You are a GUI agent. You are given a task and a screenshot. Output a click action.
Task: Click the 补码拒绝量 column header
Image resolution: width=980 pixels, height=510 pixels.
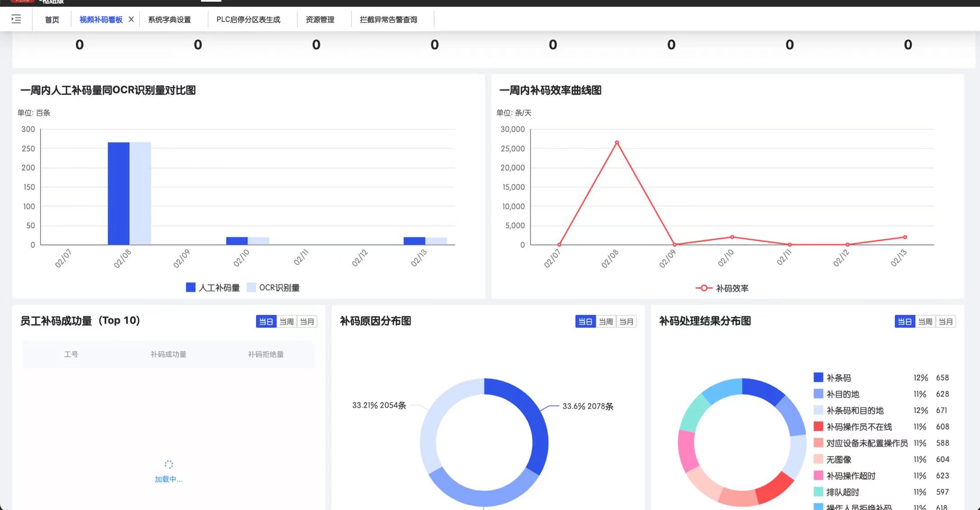pyautogui.click(x=266, y=354)
